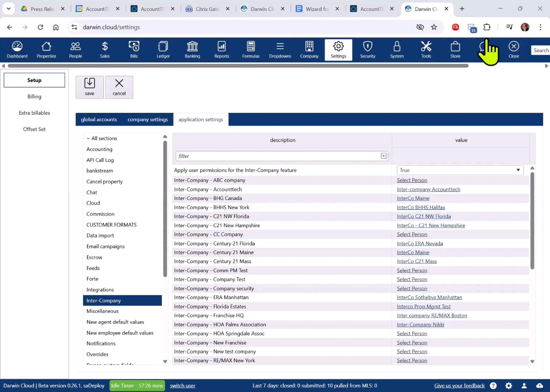Open the People module
Viewport: 550px width, 392px height.
tap(75, 50)
